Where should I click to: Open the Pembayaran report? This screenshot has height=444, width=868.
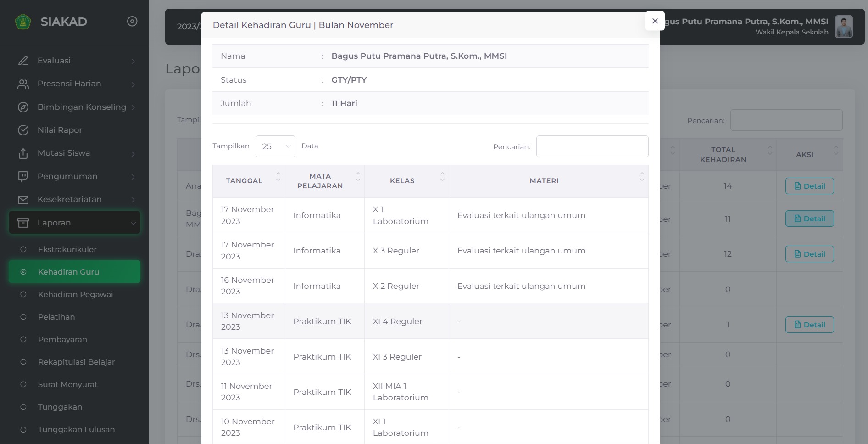(74, 339)
